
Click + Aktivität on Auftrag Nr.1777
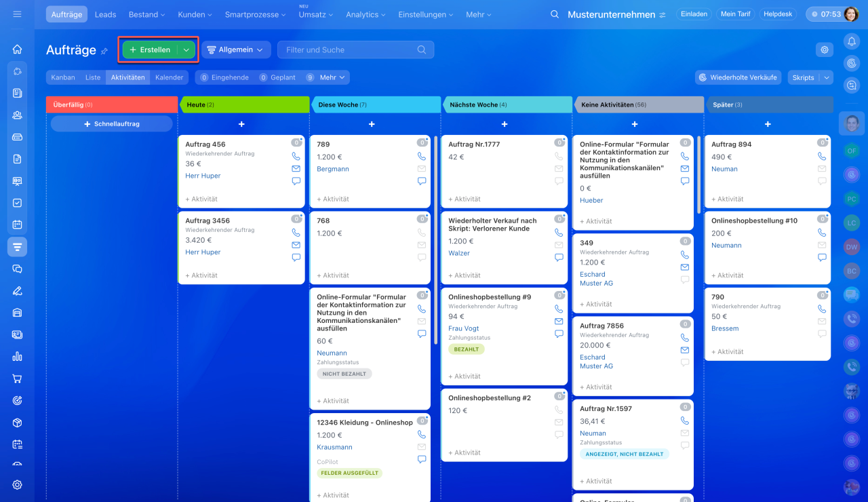[465, 199]
